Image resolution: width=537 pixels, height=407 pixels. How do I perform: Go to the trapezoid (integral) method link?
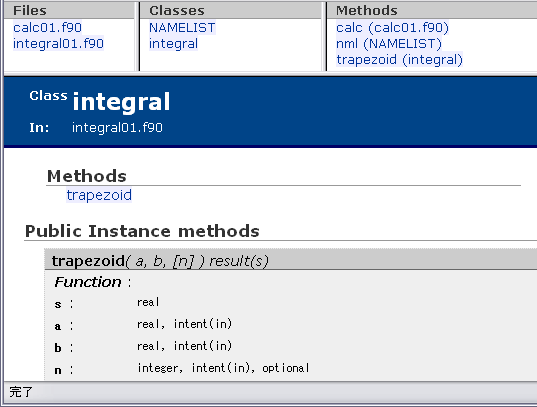tap(399, 60)
